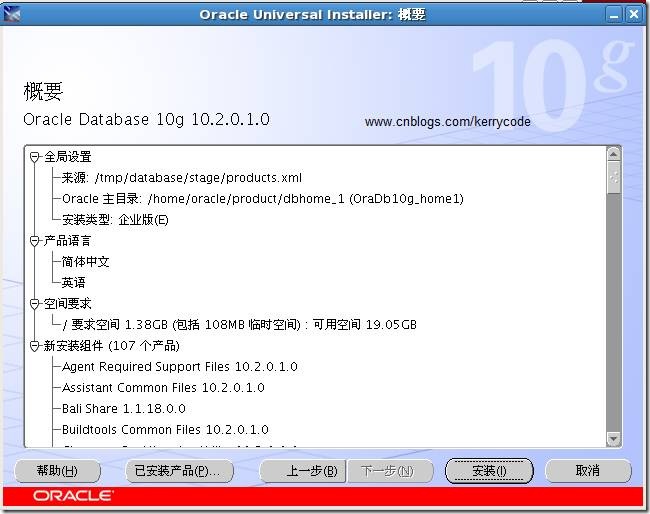Collapse the 产品语言 tree node
Viewport: 650px width, 514px height.
(35, 241)
